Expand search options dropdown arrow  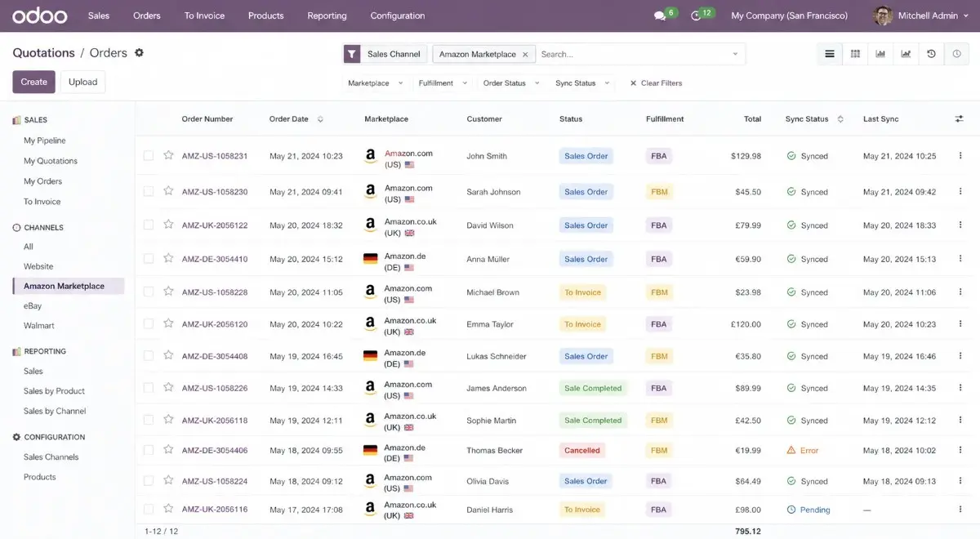pos(735,55)
